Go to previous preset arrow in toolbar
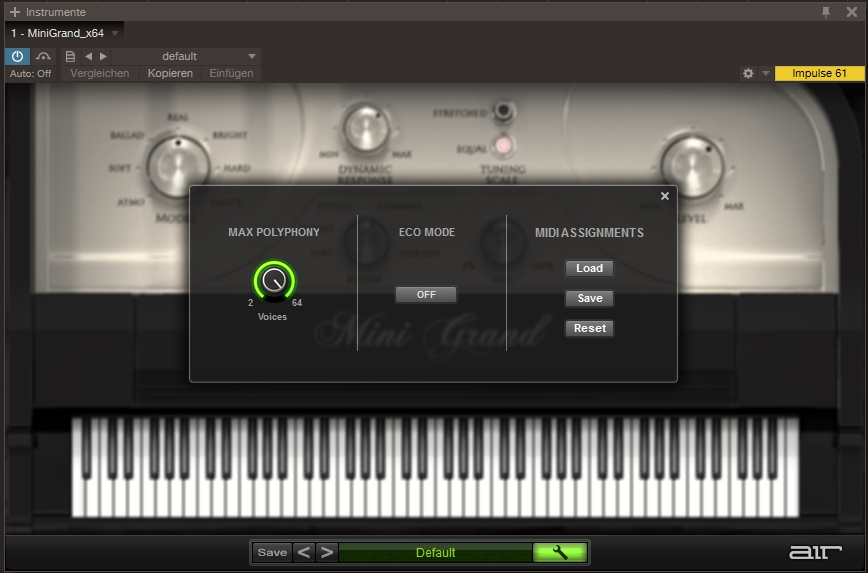This screenshot has height=573, width=868. click(89, 56)
